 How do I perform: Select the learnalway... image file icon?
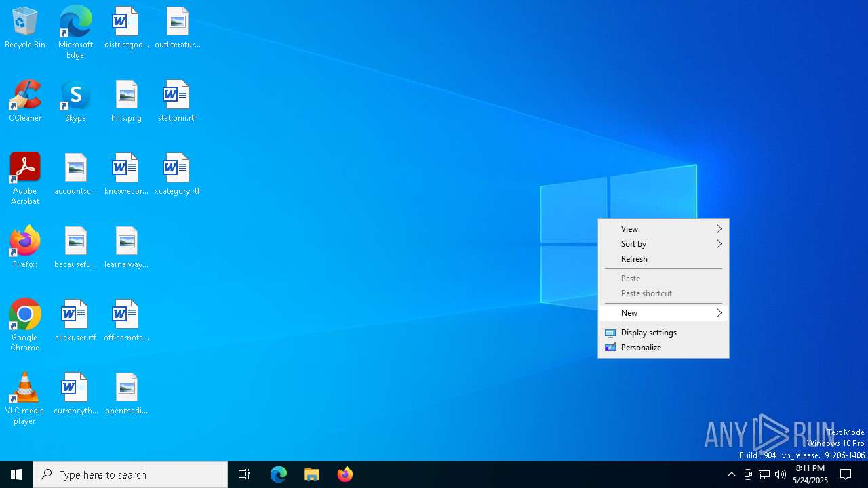coord(126,248)
